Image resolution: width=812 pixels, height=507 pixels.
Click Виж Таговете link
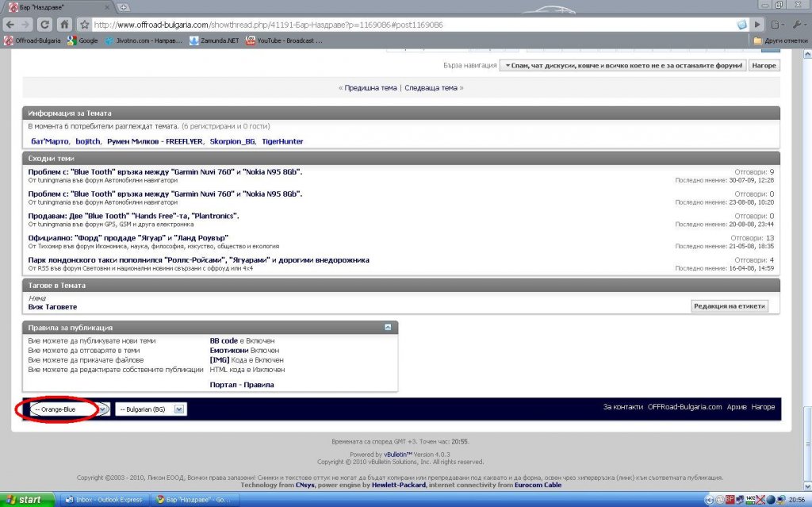click(52, 307)
